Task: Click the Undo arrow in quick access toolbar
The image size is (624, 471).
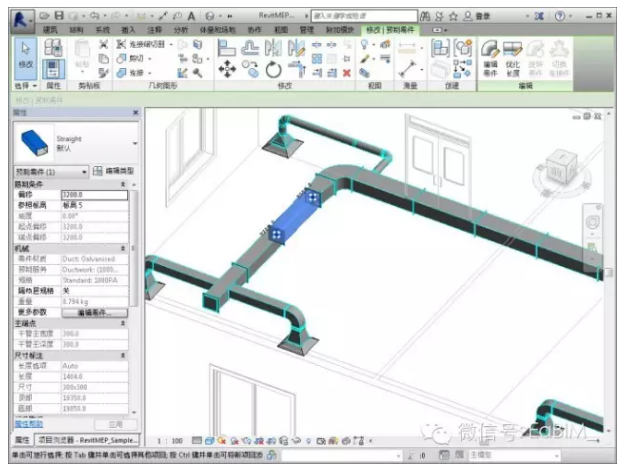Action: pos(95,16)
